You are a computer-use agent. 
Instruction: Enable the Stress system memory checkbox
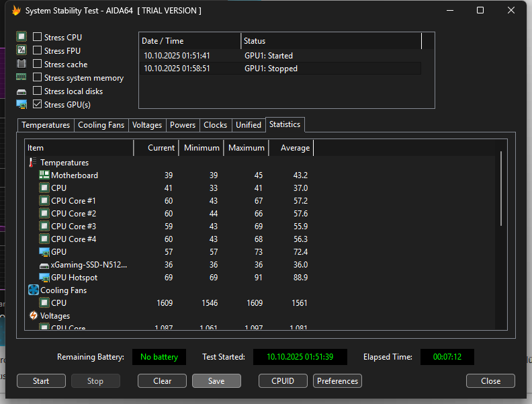[x=37, y=77]
